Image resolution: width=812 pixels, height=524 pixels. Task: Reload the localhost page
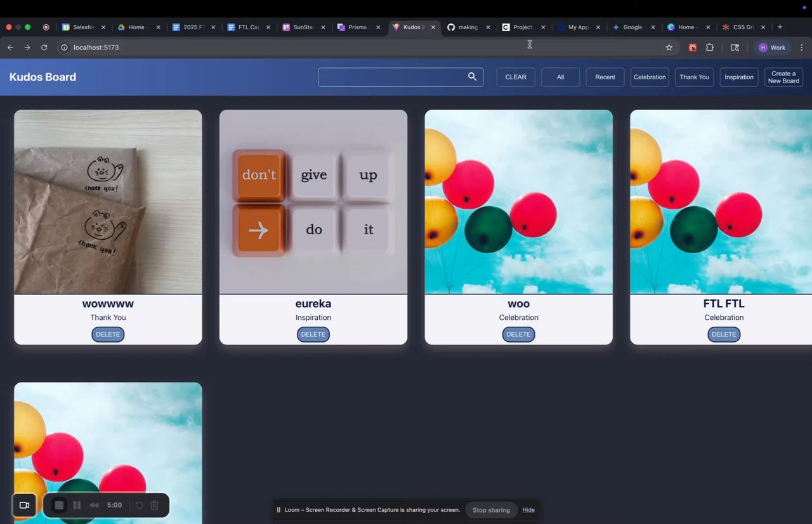(x=44, y=48)
